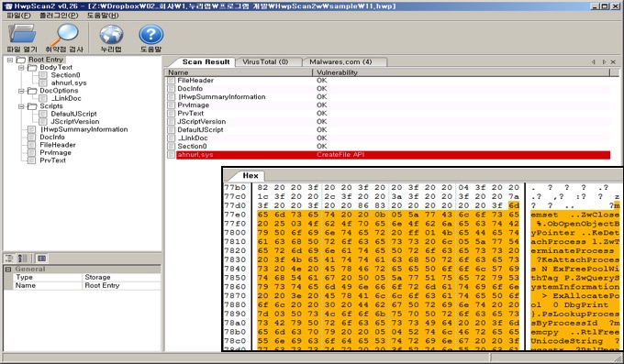Click the DocOptions folder icon in tree
Screen dimensions: 624x364
pyautogui.click(x=31, y=91)
